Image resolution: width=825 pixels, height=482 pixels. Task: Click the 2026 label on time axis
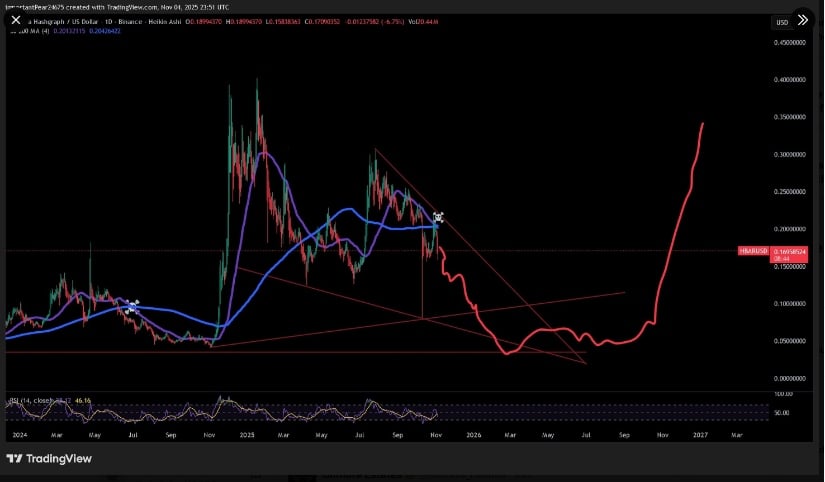coord(473,436)
